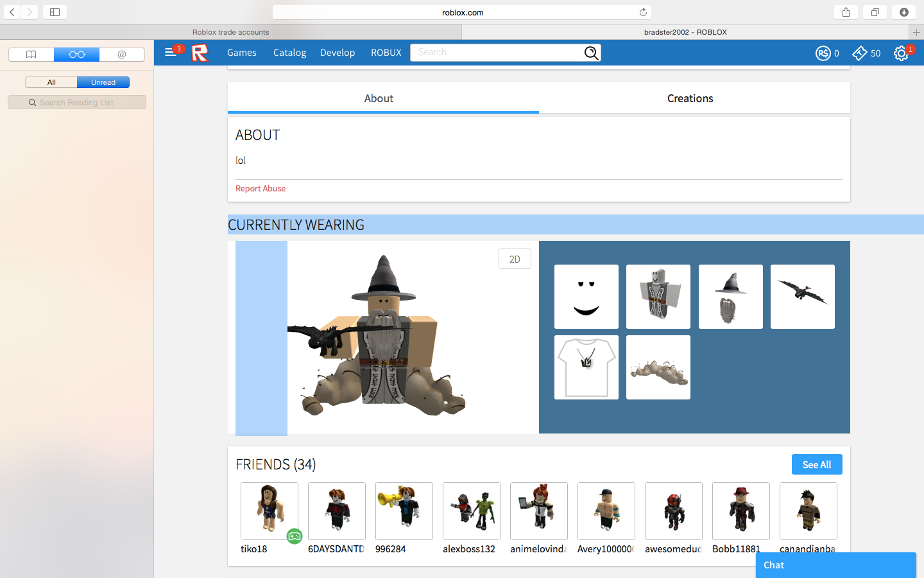The height and width of the screenshot is (578, 924).
Task: Open the Shared Links @ section
Action: point(122,55)
